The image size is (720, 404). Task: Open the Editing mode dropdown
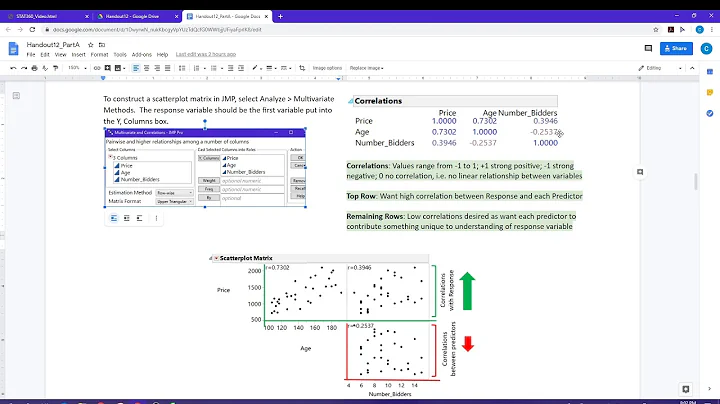tap(660, 68)
